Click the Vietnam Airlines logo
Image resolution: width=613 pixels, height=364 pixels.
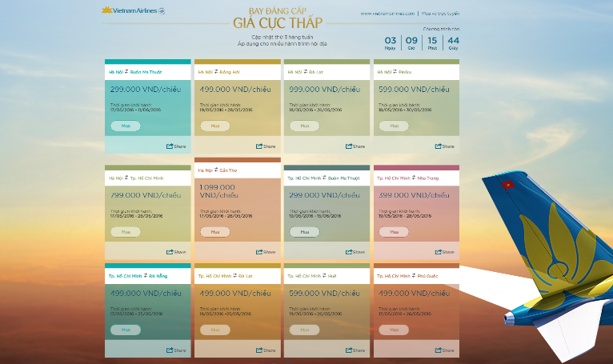pos(134,10)
